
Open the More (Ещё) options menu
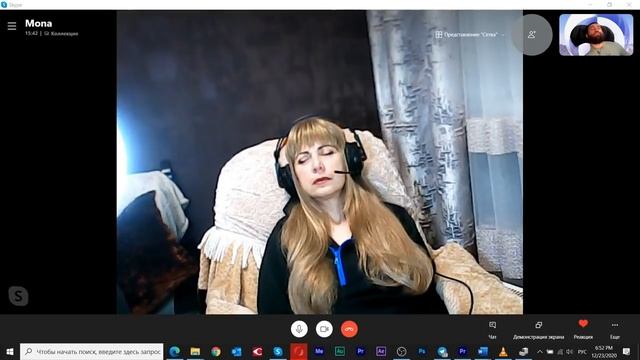[x=615, y=330]
